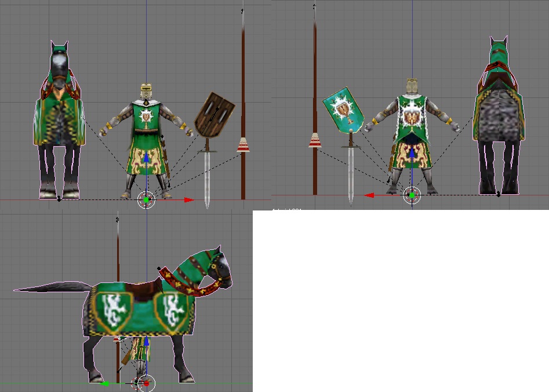This screenshot has height=392, width=549.
Task: Grab the blue Z-axis arrow on the rear-facing knight
Action: (412, 153)
